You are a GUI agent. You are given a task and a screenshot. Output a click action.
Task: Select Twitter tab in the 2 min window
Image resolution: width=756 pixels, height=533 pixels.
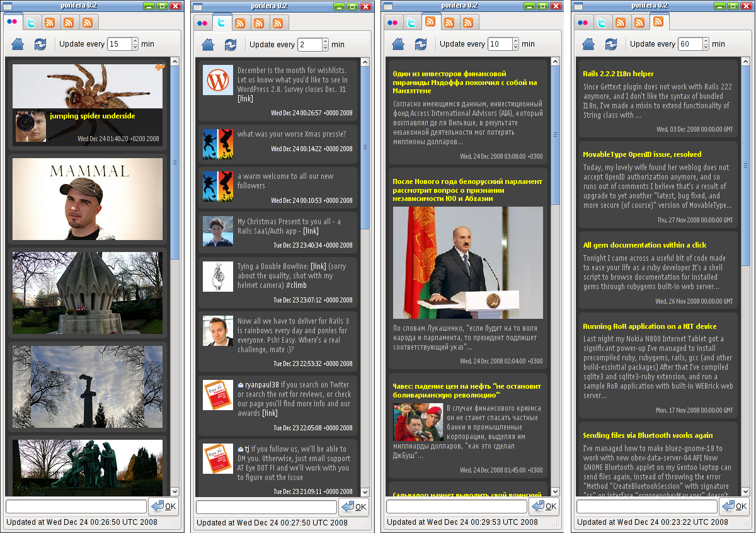click(x=221, y=21)
